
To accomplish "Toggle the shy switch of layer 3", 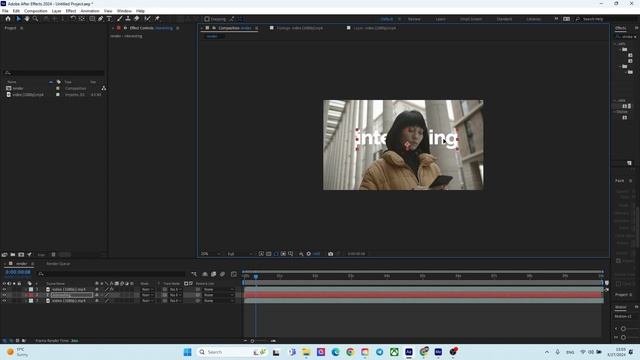I will (97, 301).
